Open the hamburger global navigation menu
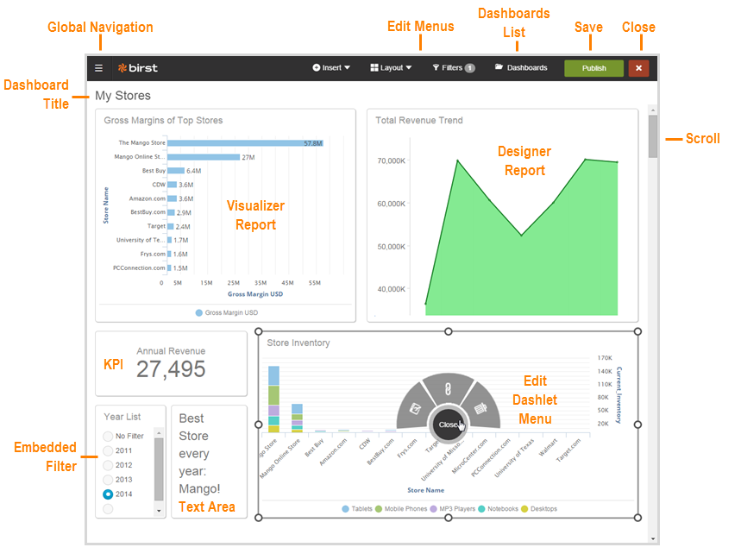 tap(99, 68)
